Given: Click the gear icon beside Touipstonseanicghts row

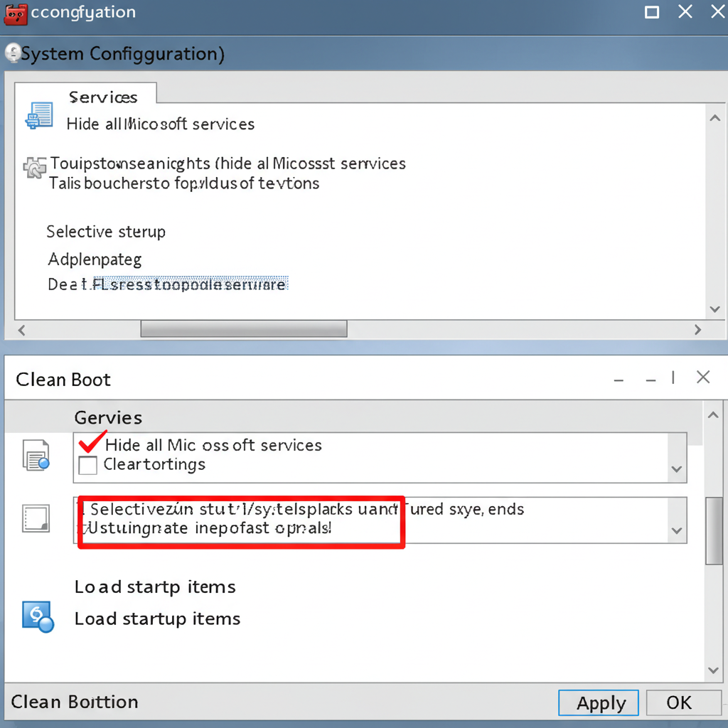Looking at the screenshot, I should click(35, 167).
